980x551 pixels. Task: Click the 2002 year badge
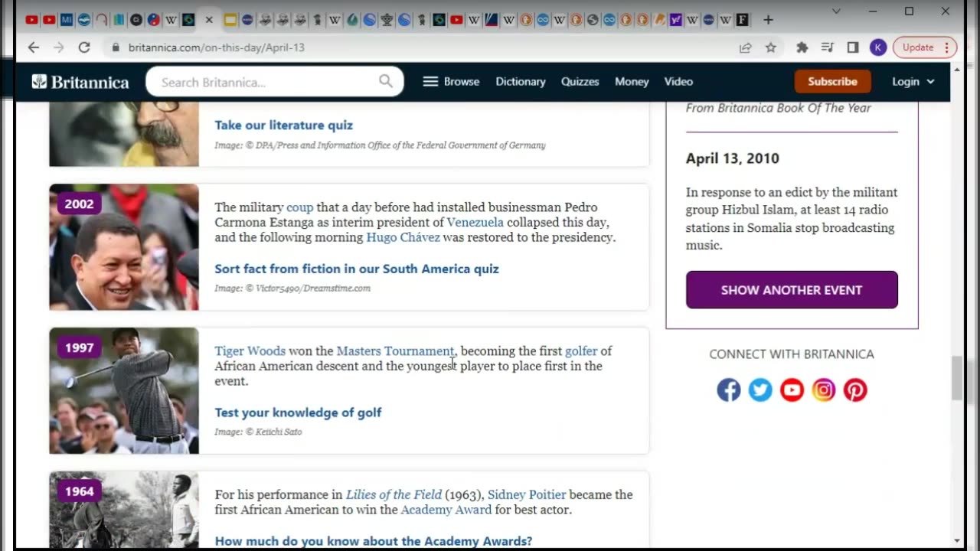pyautogui.click(x=79, y=204)
